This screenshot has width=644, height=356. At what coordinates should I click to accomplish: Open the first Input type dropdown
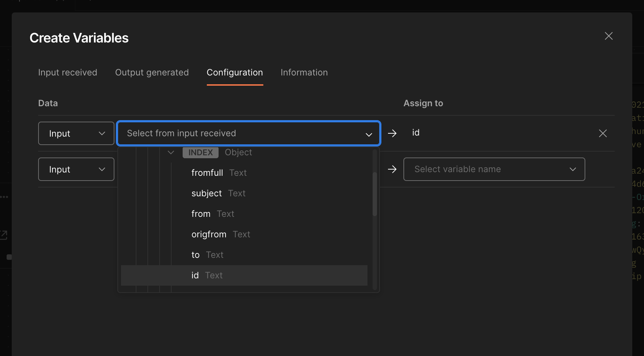click(76, 133)
